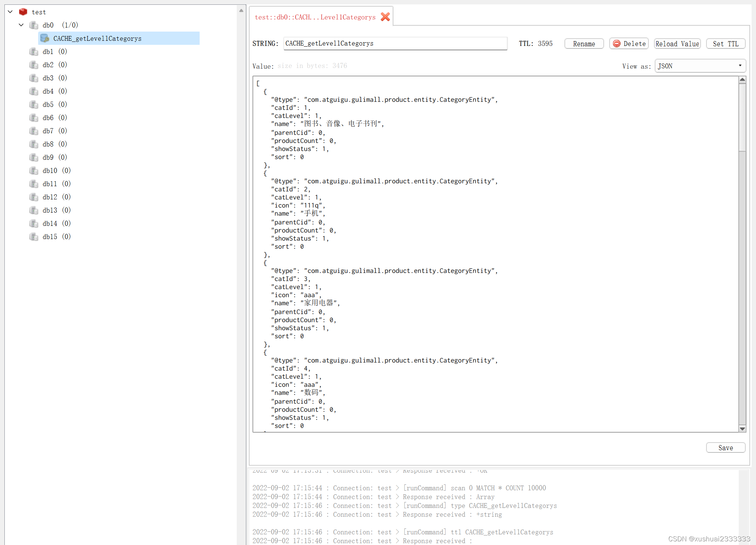The image size is (756, 545).
Task: Click the db12 database icon
Action: (33, 197)
